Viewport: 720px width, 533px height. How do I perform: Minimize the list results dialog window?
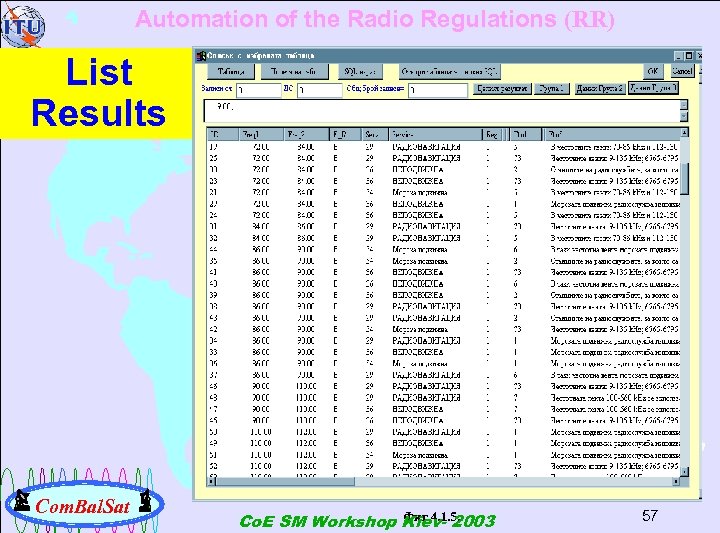(679, 56)
